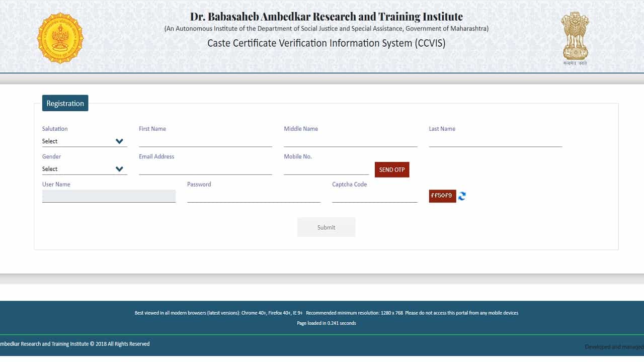
Task: Click the Caste Certificate Verification Information System heading
Action: point(326,43)
